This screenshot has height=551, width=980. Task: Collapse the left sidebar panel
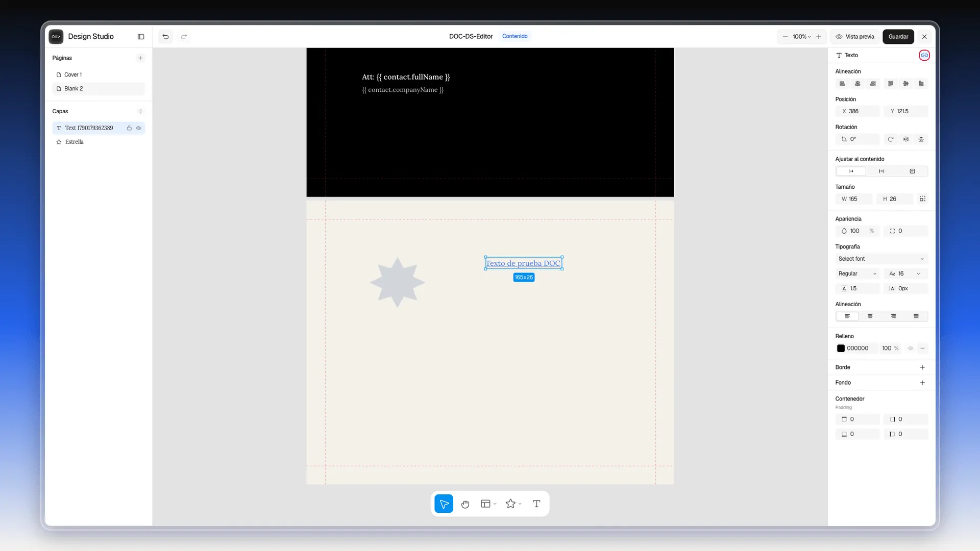(141, 37)
